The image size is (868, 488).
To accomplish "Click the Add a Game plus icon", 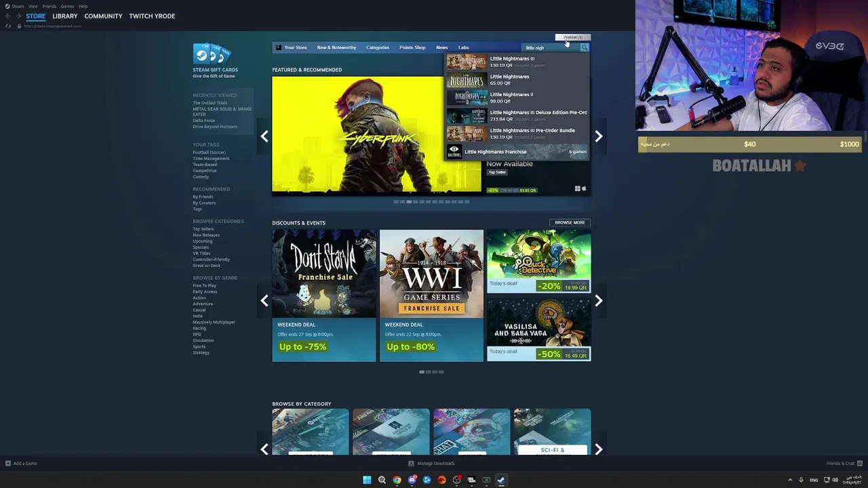I will (x=8, y=464).
